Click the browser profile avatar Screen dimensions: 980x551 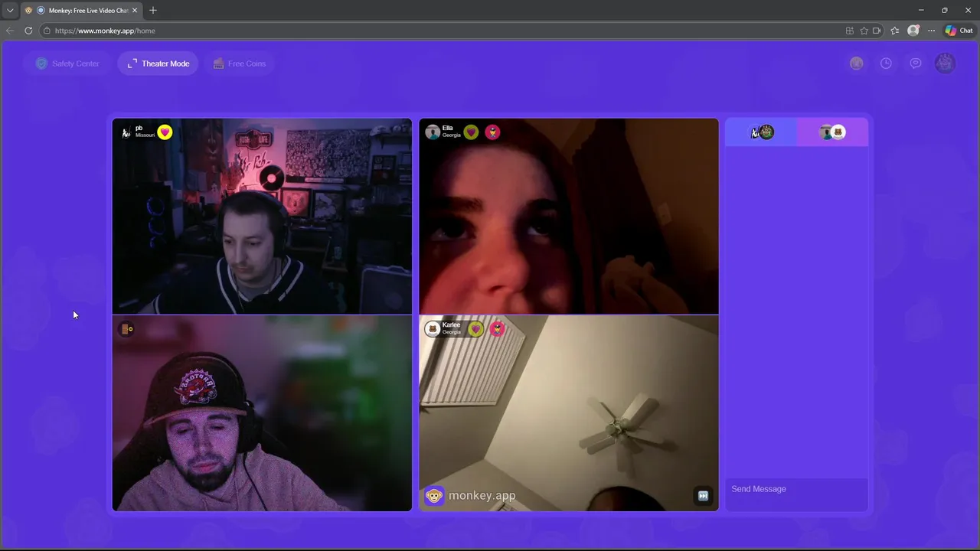(913, 31)
